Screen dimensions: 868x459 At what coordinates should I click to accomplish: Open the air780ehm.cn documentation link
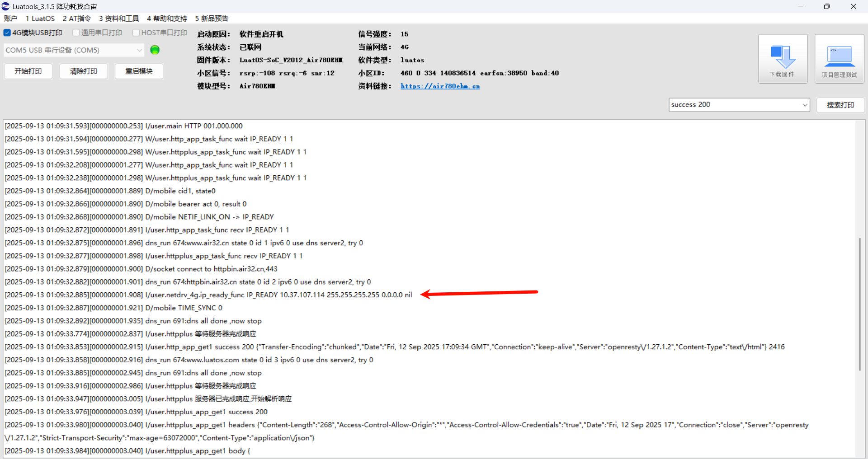point(440,86)
